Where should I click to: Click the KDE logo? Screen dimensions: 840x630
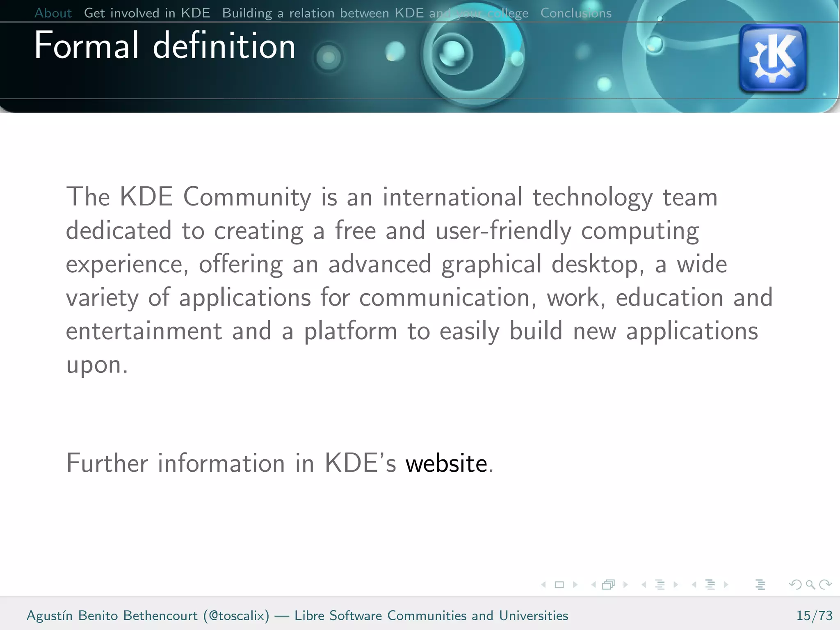coord(773,58)
